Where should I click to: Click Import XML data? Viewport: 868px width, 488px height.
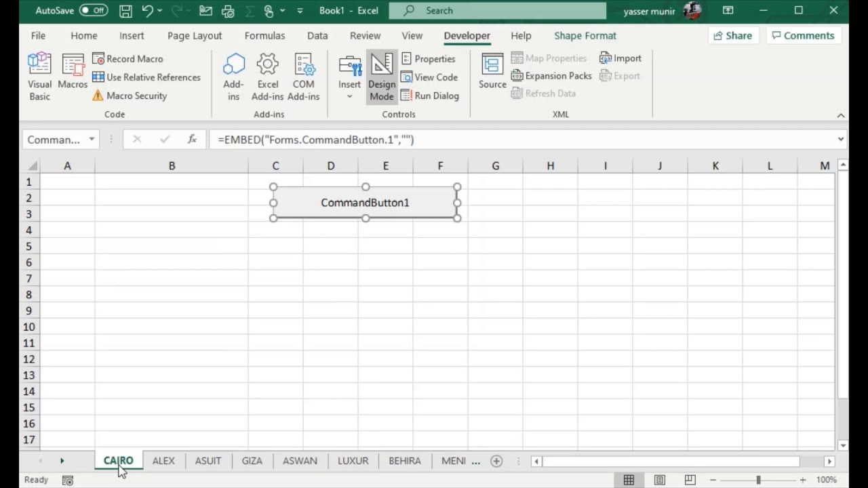[x=620, y=58]
